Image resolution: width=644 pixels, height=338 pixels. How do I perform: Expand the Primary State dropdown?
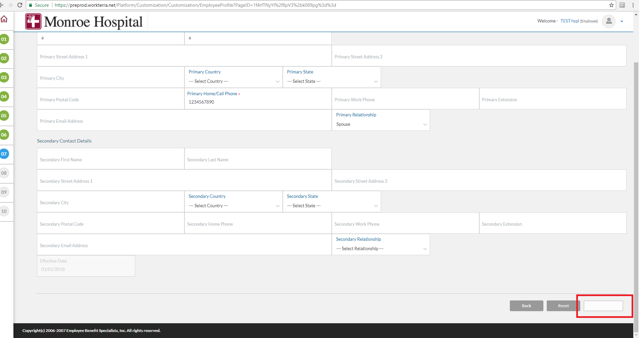pyautogui.click(x=332, y=81)
